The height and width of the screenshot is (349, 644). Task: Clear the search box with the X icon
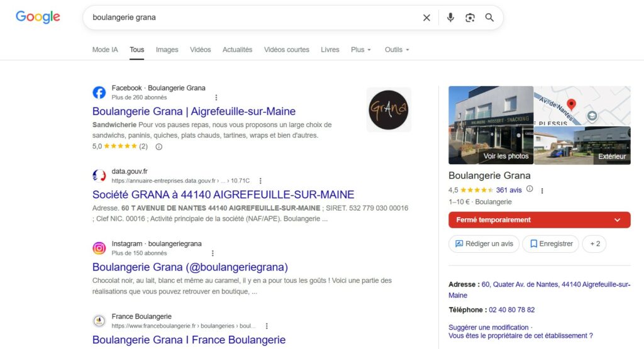tap(427, 18)
